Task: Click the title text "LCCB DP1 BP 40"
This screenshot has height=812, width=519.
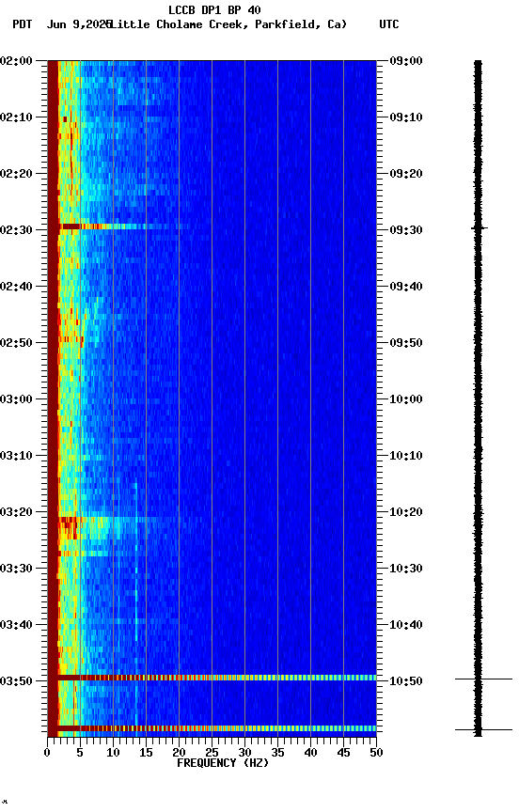Action: click(x=214, y=9)
